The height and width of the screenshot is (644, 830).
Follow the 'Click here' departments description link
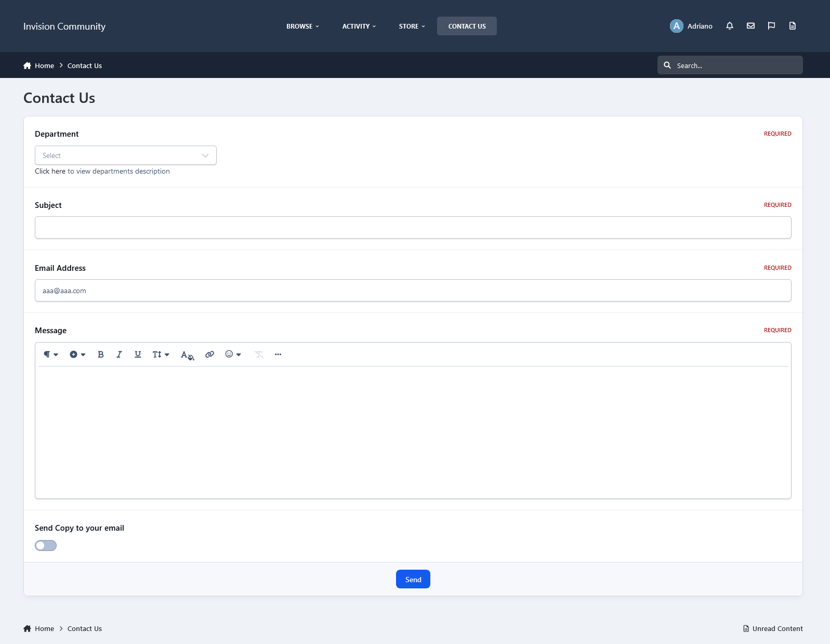point(50,172)
